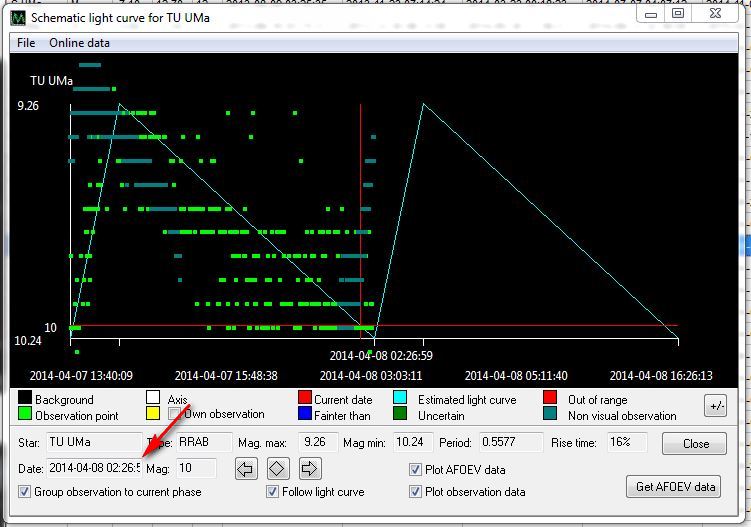Pick the cyan Estimated light curve swatch
The width and height of the screenshot is (751, 527).
click(x=400, y=397)
